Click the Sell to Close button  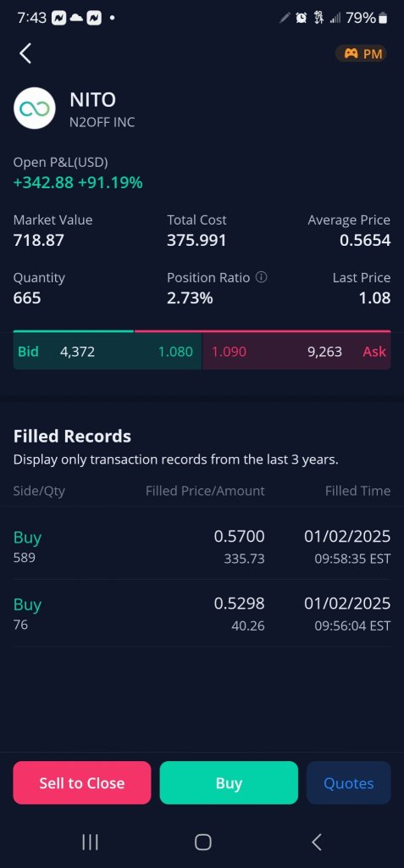point(82,782)
